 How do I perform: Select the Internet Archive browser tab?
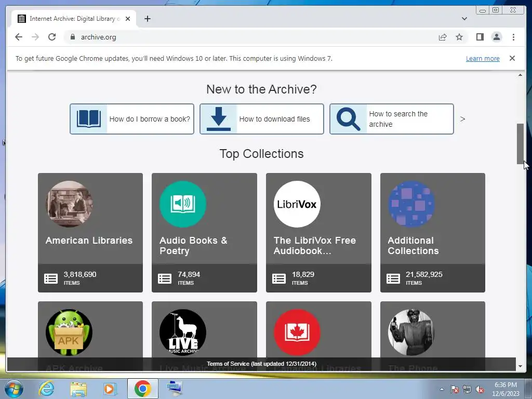click(x=73, y=19)
